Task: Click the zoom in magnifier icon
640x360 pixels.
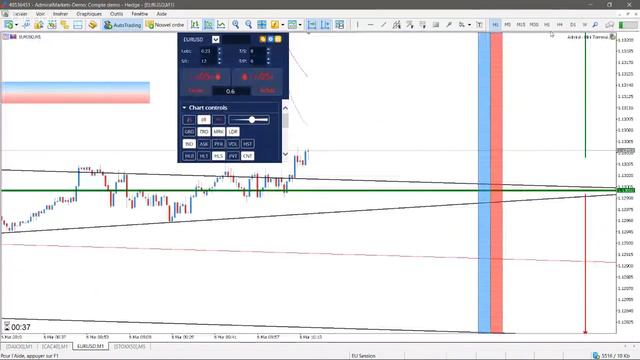Action: click(x=236, y=25)
